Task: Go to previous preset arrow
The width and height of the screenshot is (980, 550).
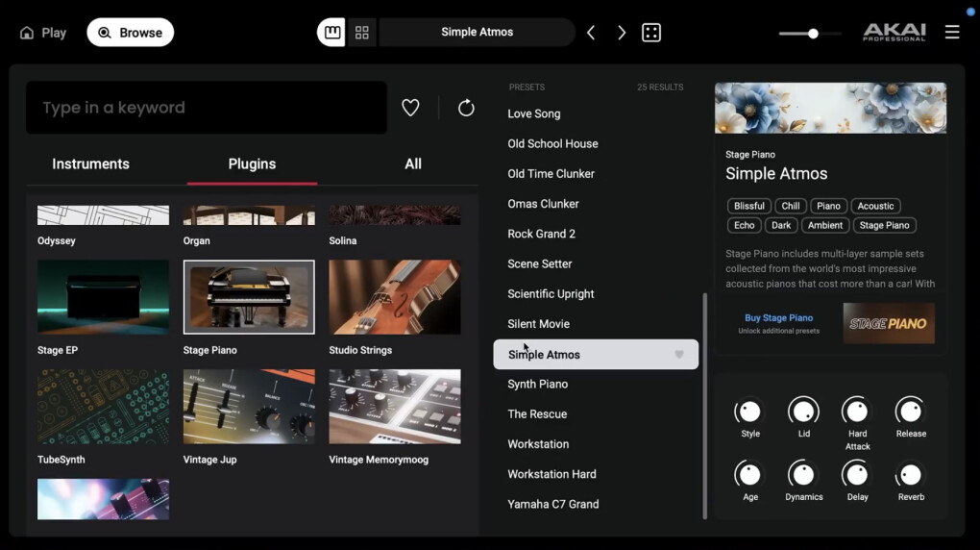Action: click(591, 33)
